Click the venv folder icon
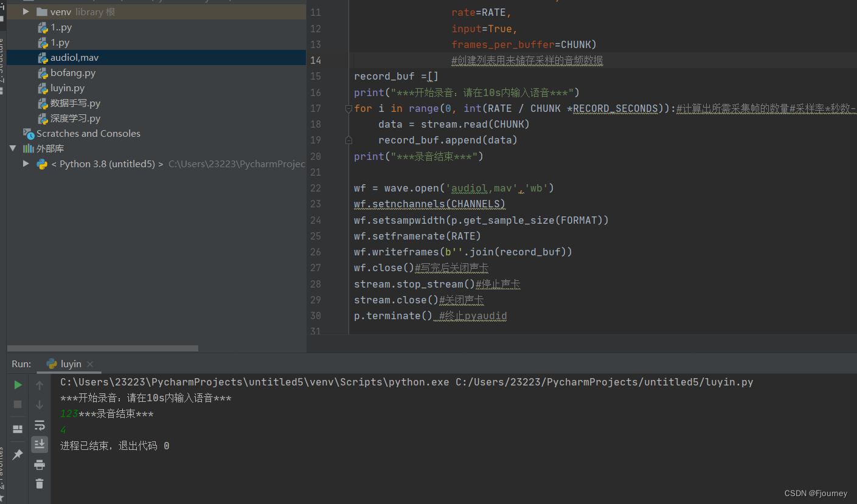 click(42, 12)
